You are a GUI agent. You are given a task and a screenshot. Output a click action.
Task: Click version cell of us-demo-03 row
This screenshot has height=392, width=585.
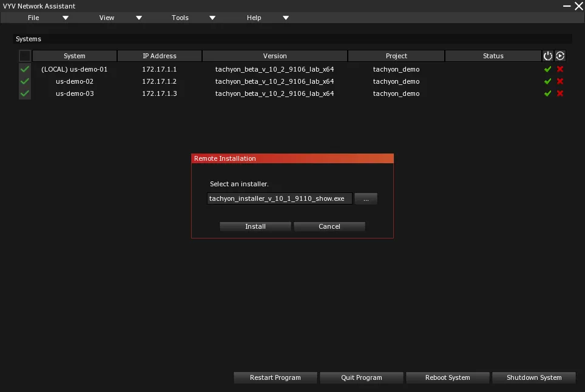click(x=274, y=93)
